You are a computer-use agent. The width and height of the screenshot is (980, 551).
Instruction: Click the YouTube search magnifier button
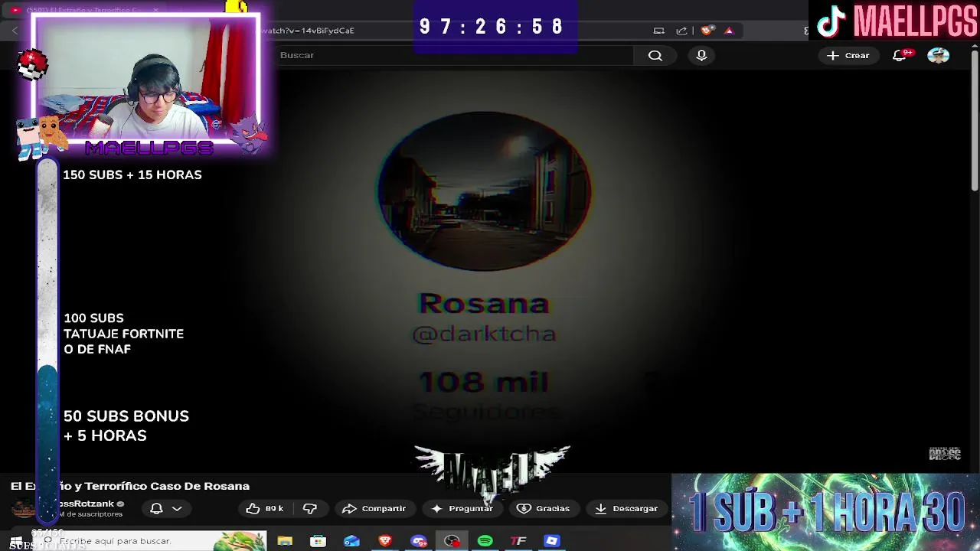[x=655, y=55]
